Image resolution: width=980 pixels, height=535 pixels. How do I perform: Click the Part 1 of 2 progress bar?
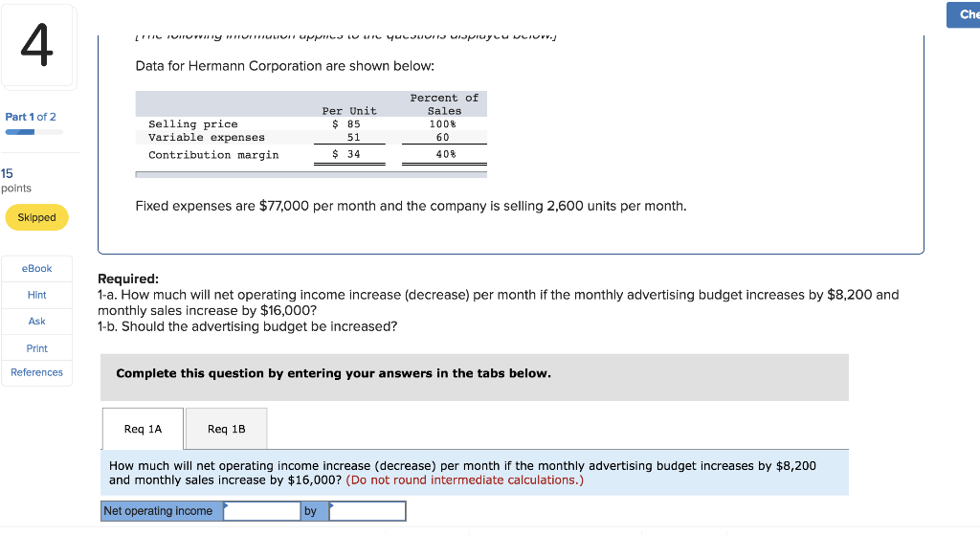coord(34,132)
